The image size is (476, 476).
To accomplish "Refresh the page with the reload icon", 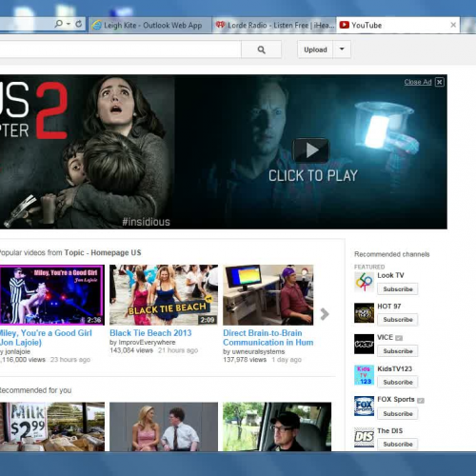I will [78, 24].
